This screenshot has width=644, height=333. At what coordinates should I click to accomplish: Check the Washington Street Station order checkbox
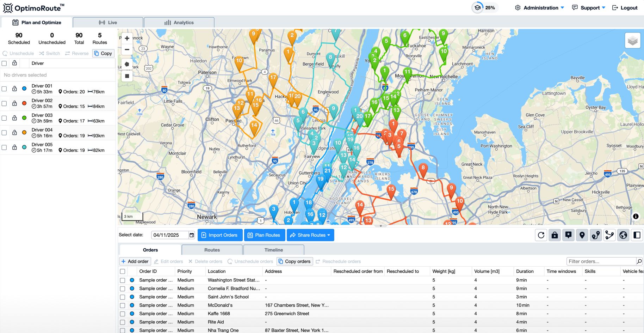tap(123, 280)
